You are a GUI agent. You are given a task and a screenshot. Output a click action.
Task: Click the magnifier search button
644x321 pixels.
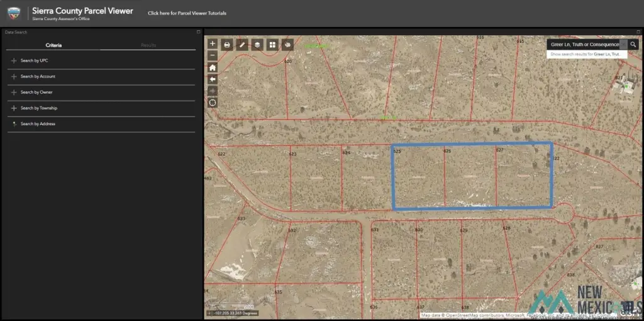pos(633,45)
